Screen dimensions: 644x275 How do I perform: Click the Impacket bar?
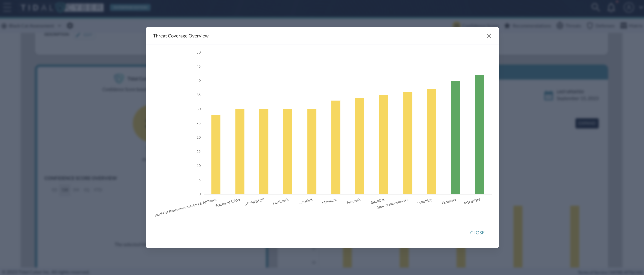pos(311,152)
